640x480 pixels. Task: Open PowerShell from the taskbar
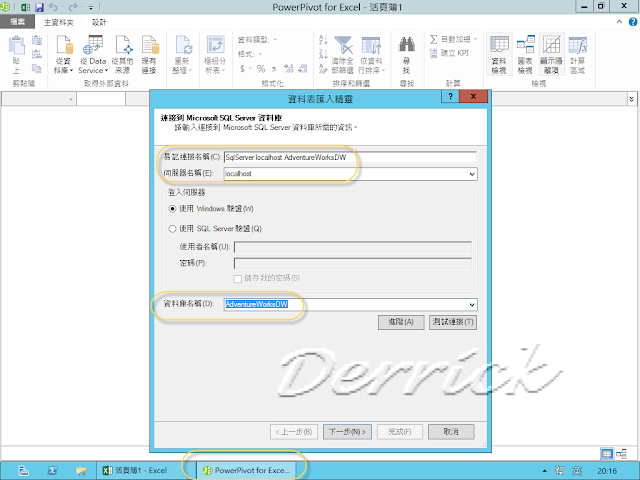[x=52, y=471]
